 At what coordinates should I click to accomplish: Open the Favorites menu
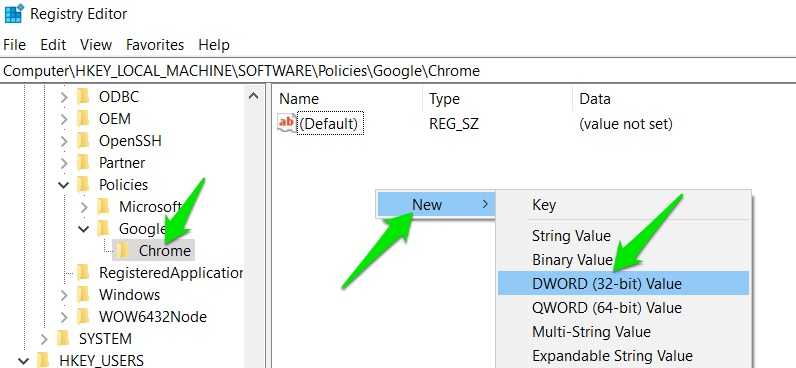tap(155, 45)
